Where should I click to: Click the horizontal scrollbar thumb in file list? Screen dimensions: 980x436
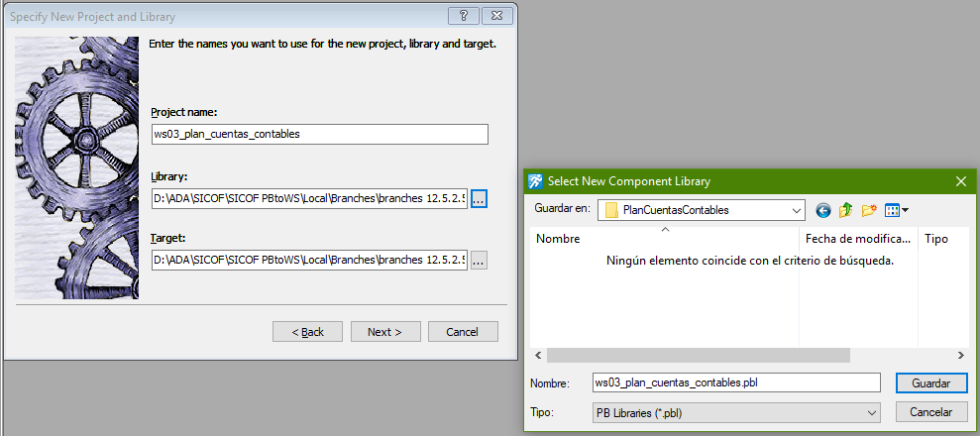699,356
